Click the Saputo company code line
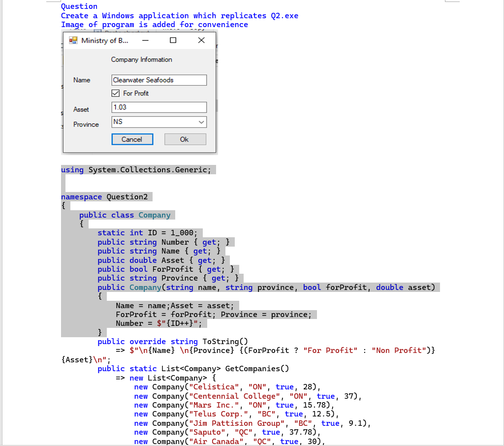This screenshot has height=446, width=504. (x=227, y=433)
